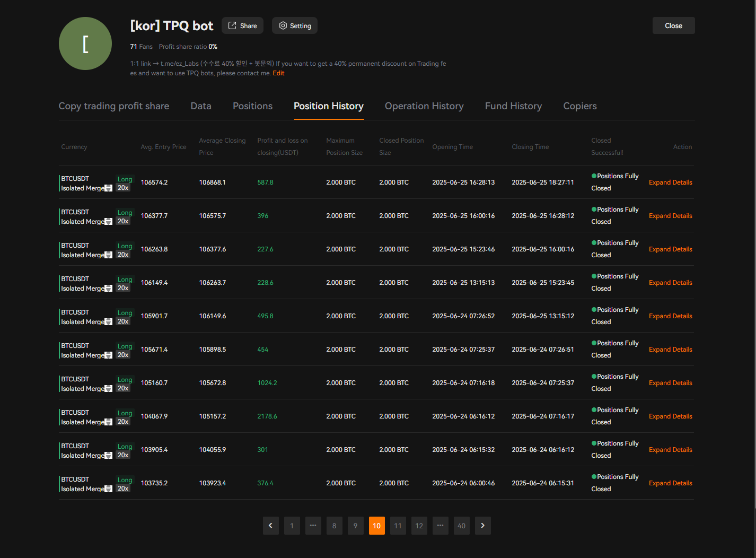
Task: Click the first pagination ellipsis after page 1
Action: point(313,526)
